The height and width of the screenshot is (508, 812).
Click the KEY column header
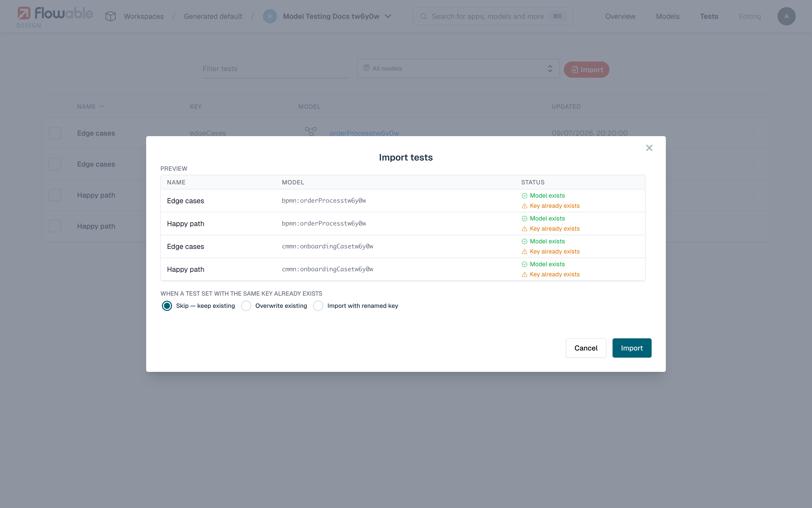tap(196, 106)
